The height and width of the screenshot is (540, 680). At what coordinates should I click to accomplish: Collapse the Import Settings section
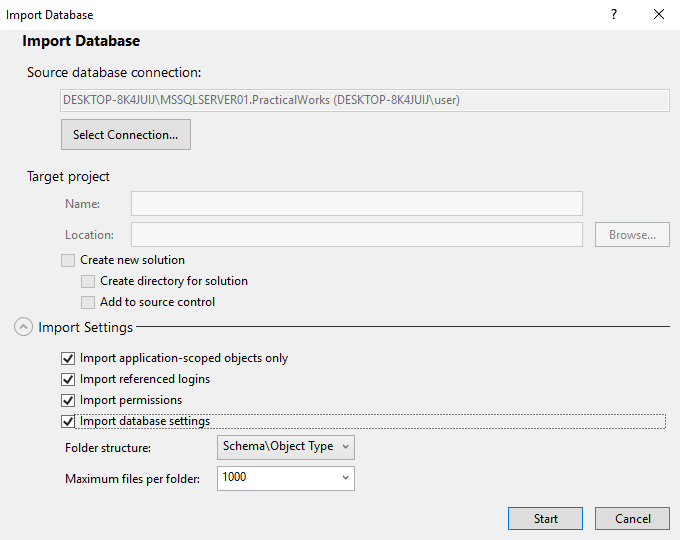(23, 327)
